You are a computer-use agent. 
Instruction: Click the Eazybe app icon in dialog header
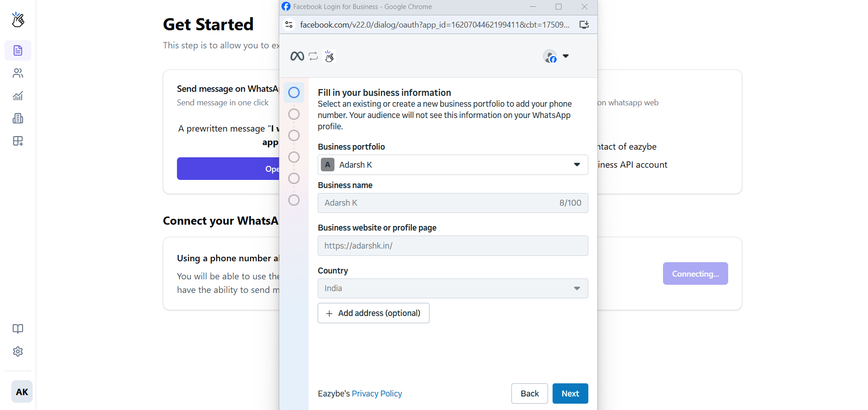329,56
